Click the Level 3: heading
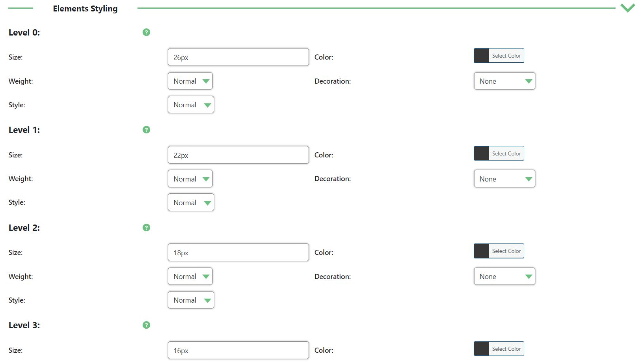 click(24, 325)
